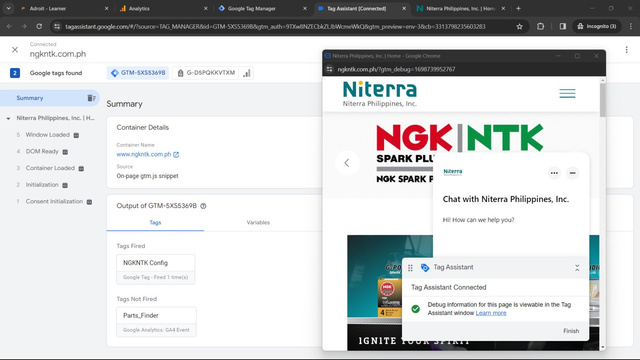Grab the Tag Assistant badge drag handle
Viewport: 640px width, 360px height.
coord(410,268)
